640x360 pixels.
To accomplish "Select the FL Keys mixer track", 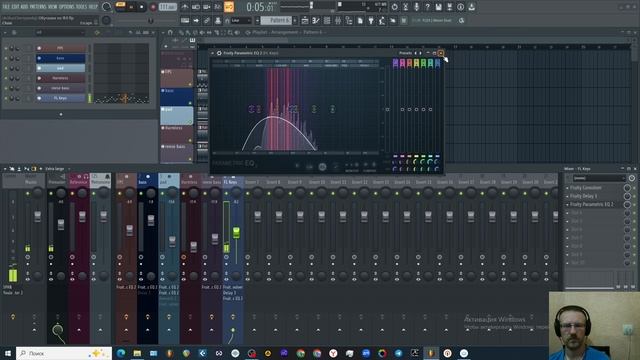I will (x=233, y=182).
